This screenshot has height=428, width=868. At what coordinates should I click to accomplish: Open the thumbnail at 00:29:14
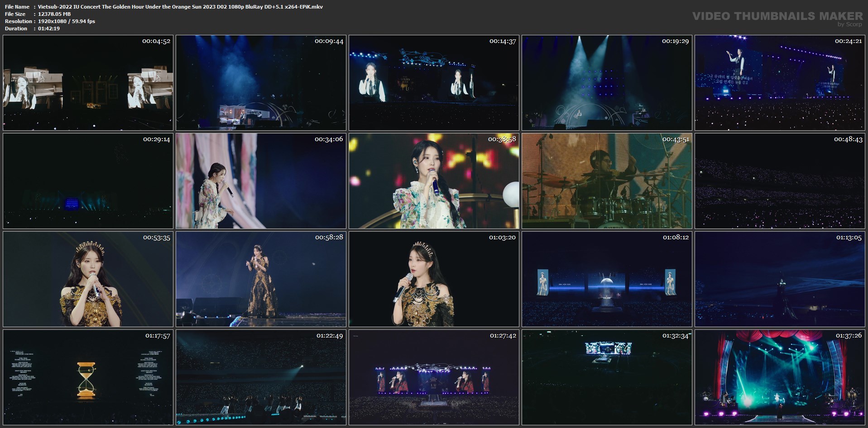(88, 181)
